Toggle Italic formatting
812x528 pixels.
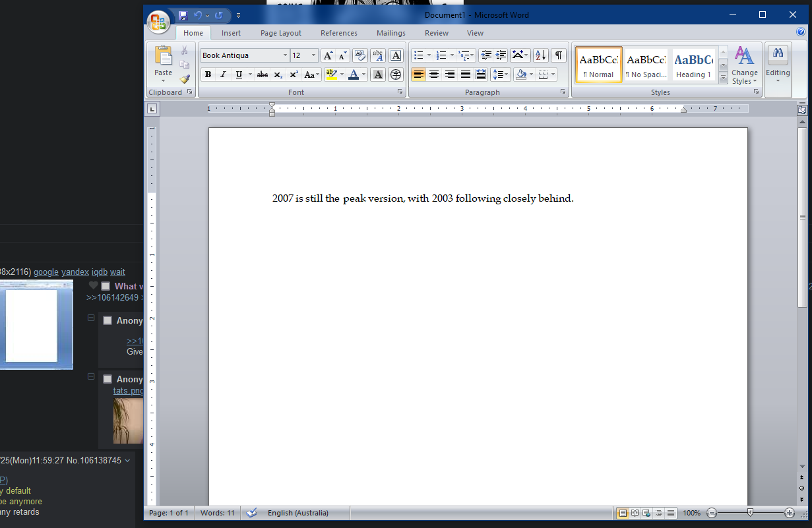223,74
